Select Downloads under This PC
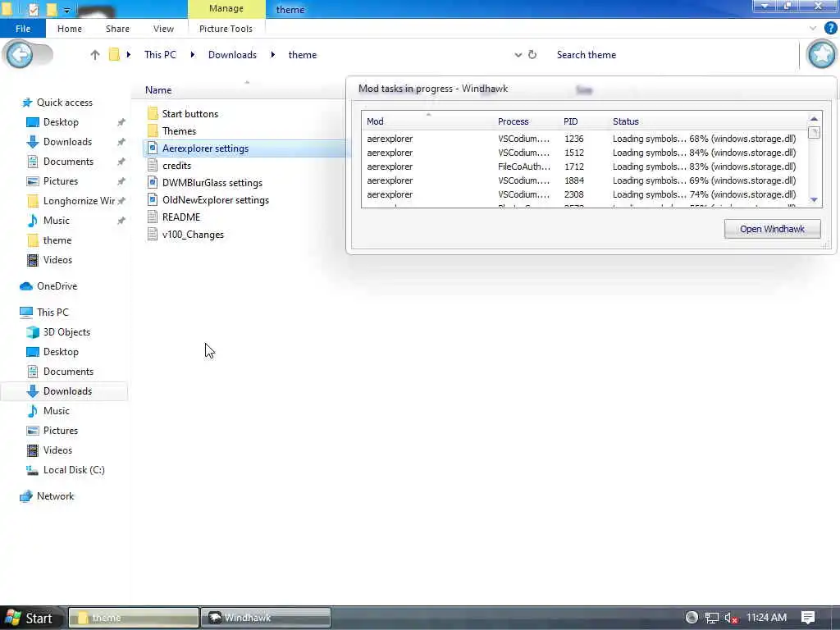840x630 pixels. coord(64,391)
